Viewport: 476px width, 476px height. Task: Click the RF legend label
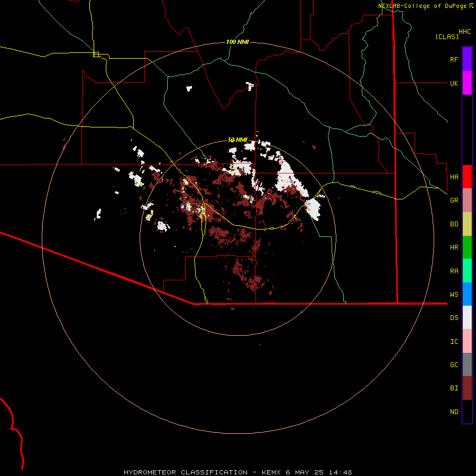[x=454, y=59]
